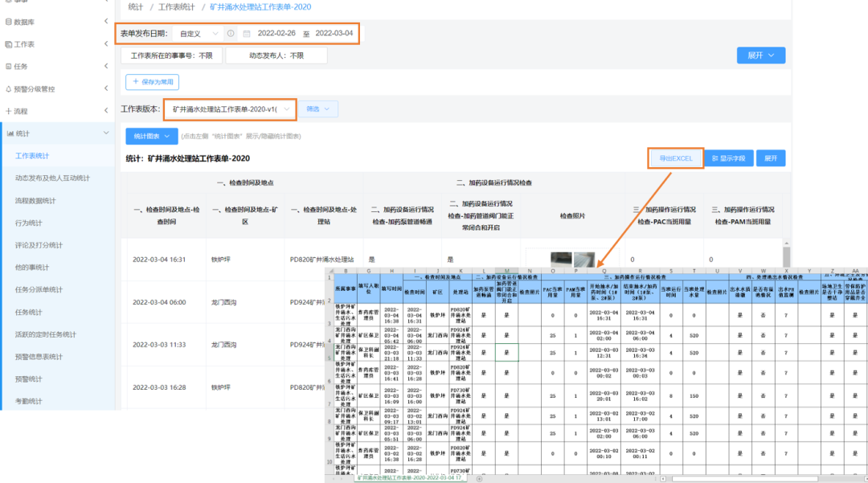This screenshot has height=483, width=868.
Task: Click the plus icon beside 流程 in sidebar
Action: [x=9, y=111]
